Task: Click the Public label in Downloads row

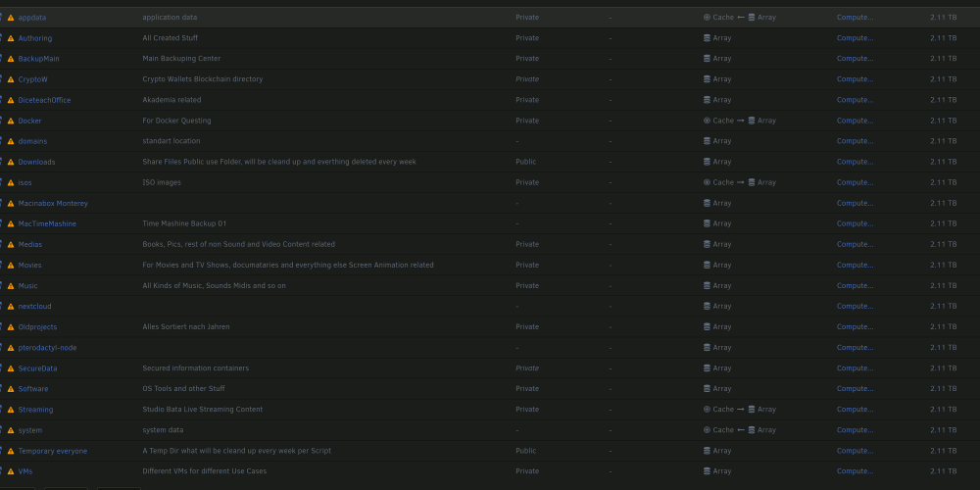Action: [x=526, y=162]
